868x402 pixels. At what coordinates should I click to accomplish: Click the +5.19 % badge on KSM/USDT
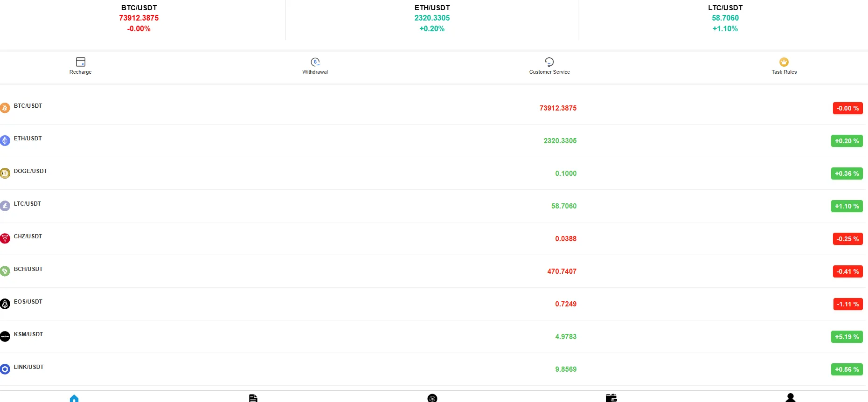tap(847, 337)
